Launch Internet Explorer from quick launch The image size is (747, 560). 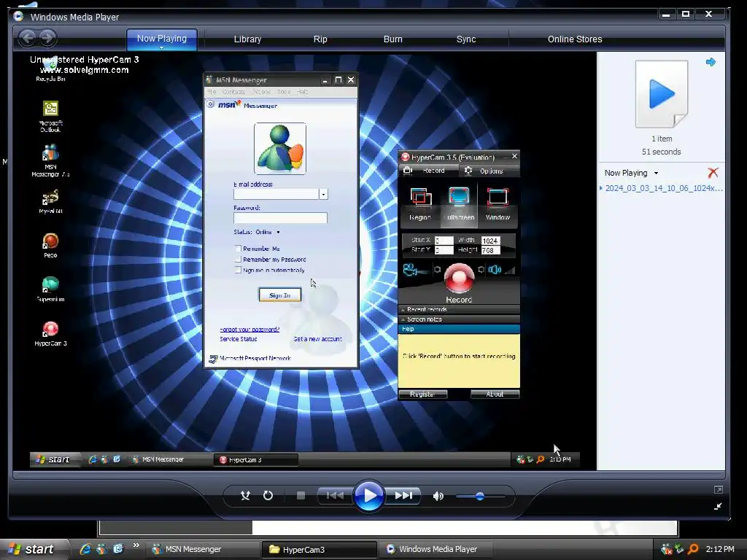[x=85, y=549]
